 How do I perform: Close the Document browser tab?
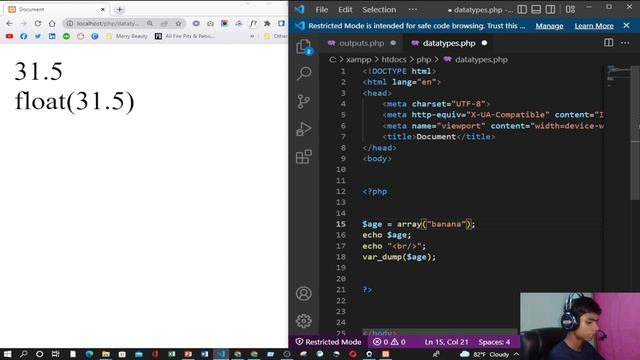pos(103,9)
